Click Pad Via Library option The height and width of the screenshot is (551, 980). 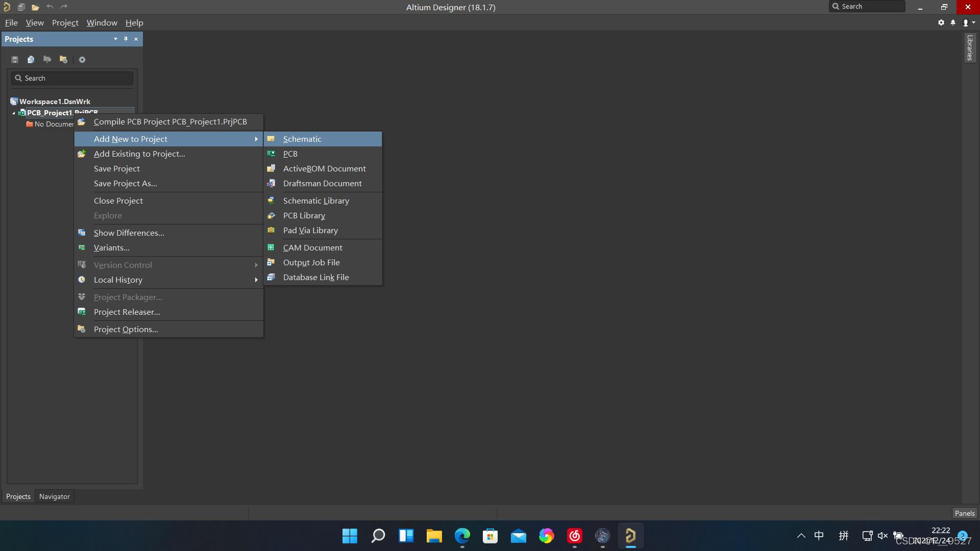coord(310,230)
